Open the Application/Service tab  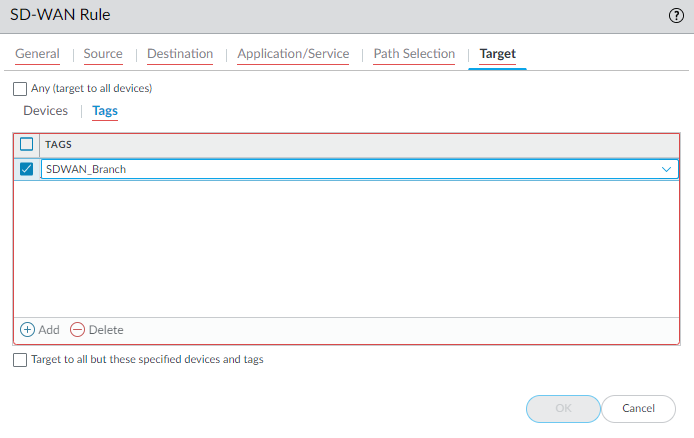[x=293, y=54]
